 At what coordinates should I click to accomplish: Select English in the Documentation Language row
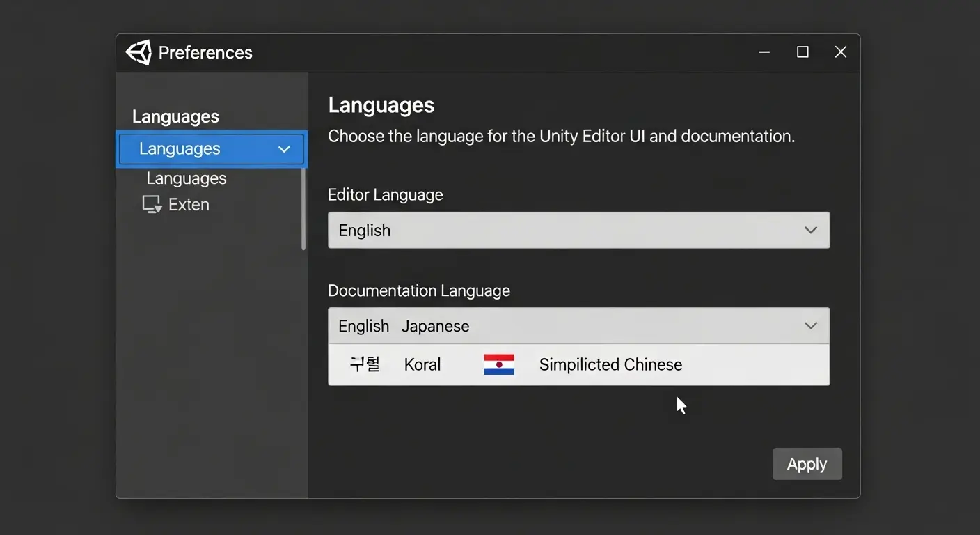[x=363, y=325]
